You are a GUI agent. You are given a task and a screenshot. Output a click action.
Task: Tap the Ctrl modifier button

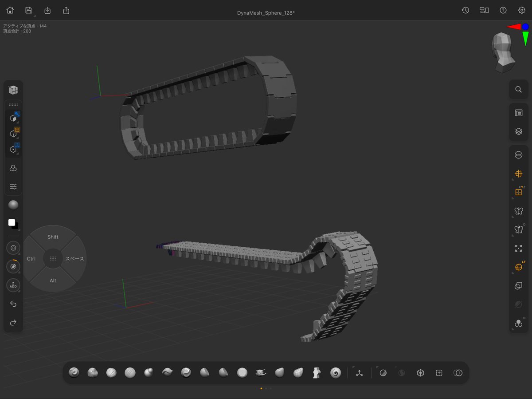click(x=31, y=259)
